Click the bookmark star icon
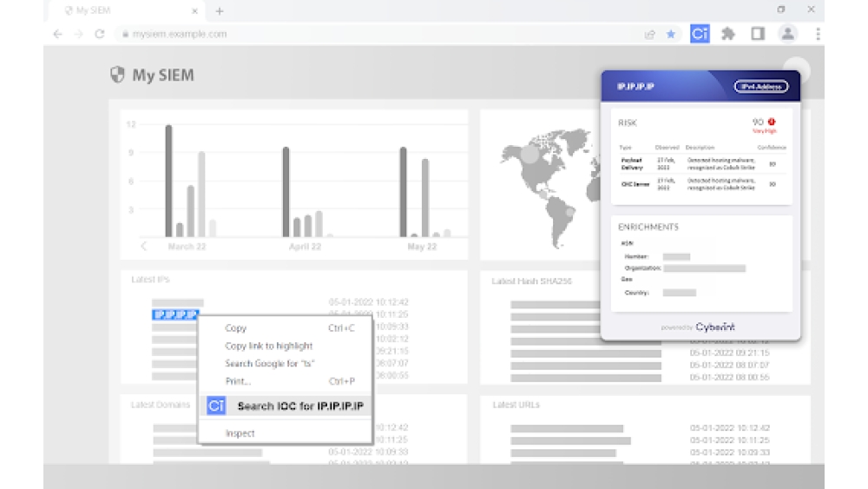This screenshot has width=868, height=489. point(671,35)
